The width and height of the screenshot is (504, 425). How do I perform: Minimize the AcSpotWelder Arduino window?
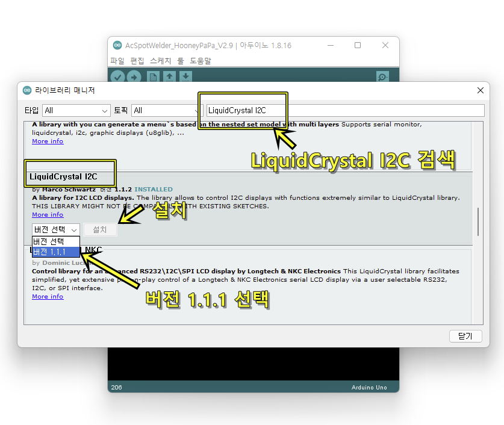331,45
